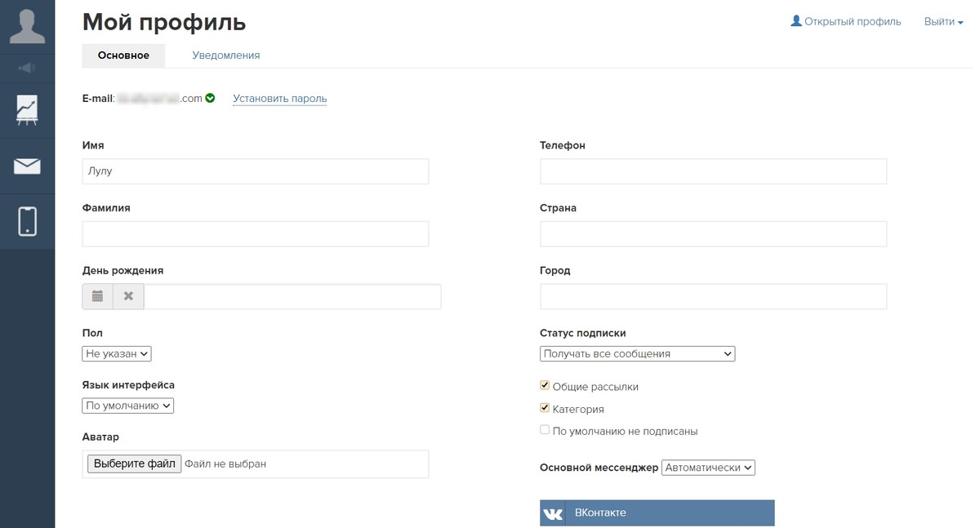Click into the Телефон input field

713,171
